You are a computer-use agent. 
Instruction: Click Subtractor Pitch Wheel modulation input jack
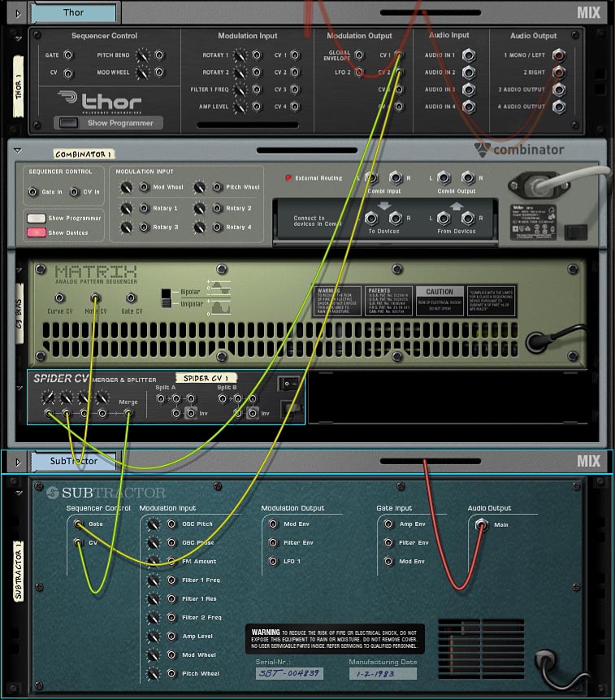[x=171, y=673]
